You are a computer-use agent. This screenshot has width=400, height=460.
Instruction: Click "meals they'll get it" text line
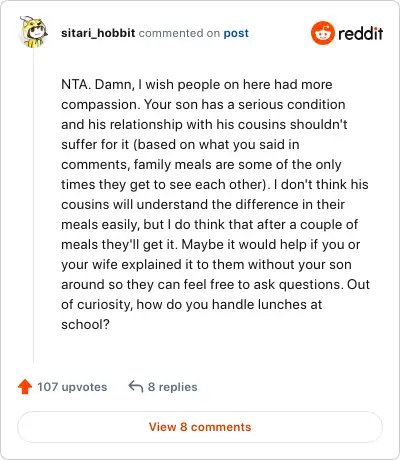[119, 244]
